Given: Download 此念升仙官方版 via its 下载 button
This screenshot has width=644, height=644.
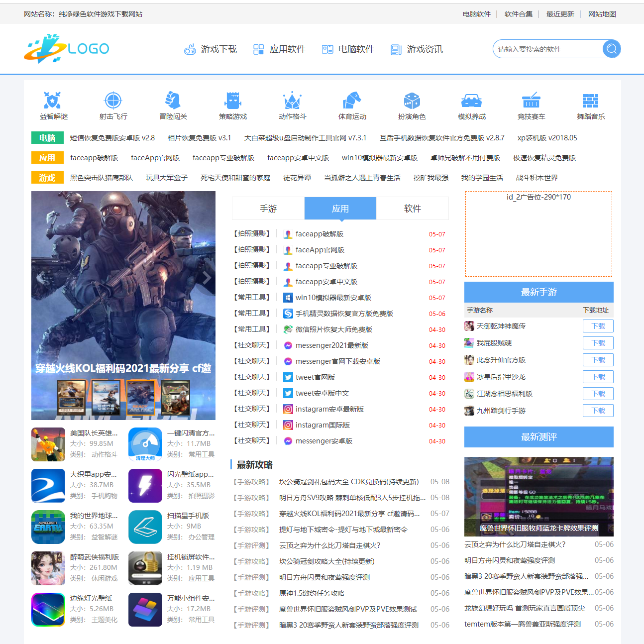Looking at the screenshot, I should 598,360.
